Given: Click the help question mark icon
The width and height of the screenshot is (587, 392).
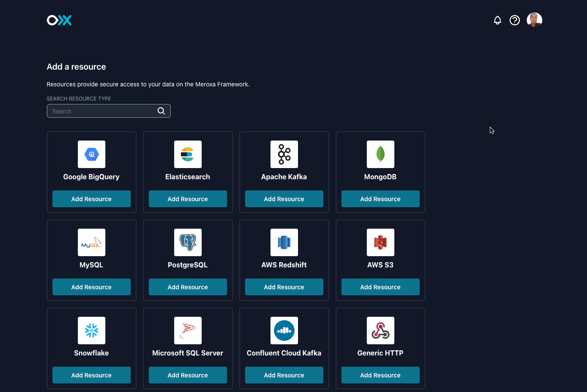Looking at the screenshot, I should pos(514,20).
